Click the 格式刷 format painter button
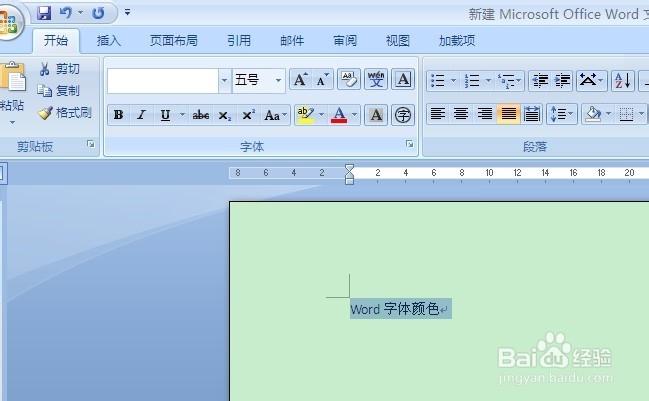The image size is (649, 401). pos(65,113)
